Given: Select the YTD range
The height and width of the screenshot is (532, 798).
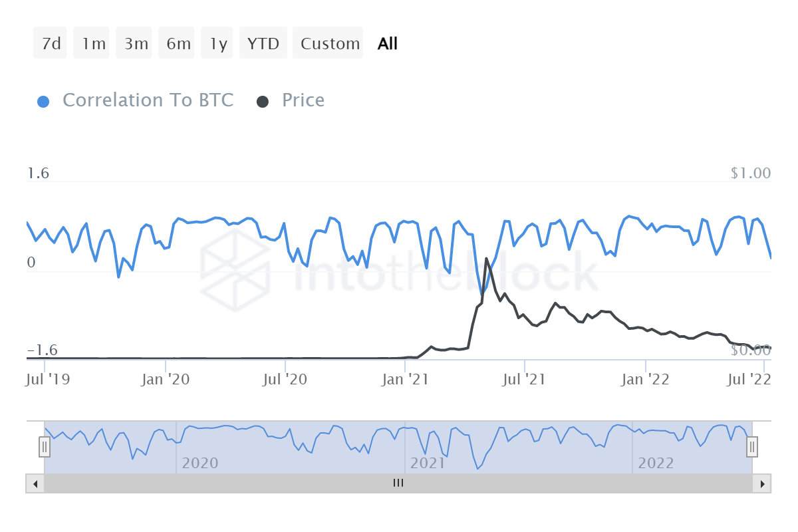Looking at the screenshot, I should [x=263, y=43].
